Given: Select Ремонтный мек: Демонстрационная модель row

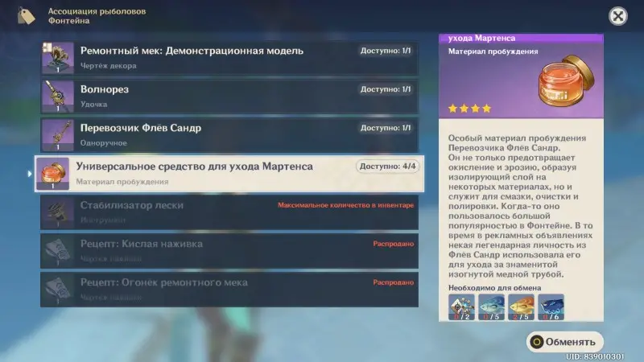Looking at the screenshot, I should click(x=229, y=58).
